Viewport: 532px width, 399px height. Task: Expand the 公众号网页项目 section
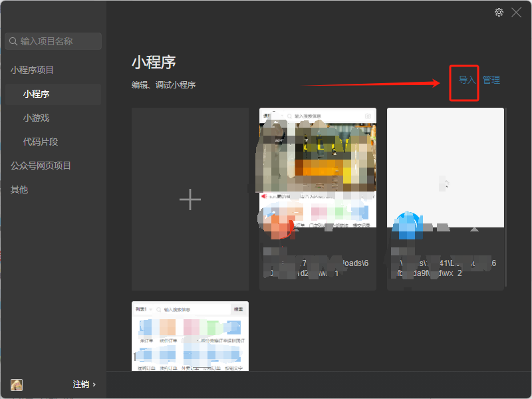coord(41,166)
